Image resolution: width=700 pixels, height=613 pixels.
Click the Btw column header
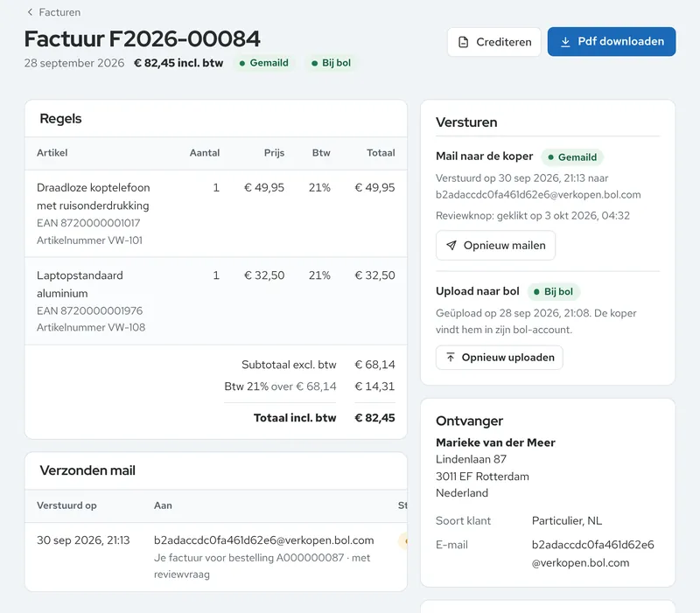[x=321, y=152]
